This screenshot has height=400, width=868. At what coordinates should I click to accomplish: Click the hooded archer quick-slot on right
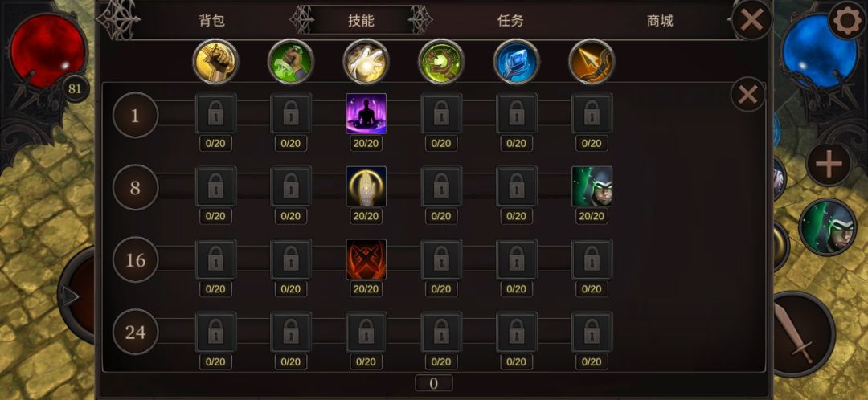828,227
